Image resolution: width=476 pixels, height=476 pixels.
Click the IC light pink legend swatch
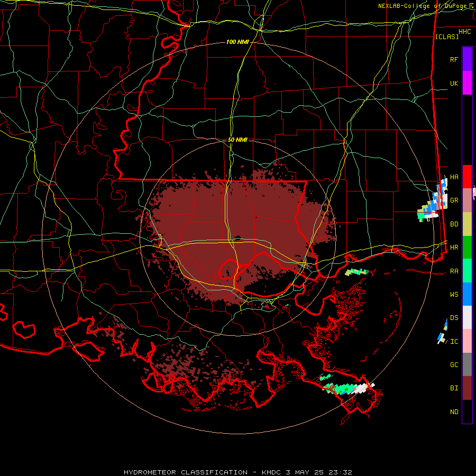click(467, 341)
